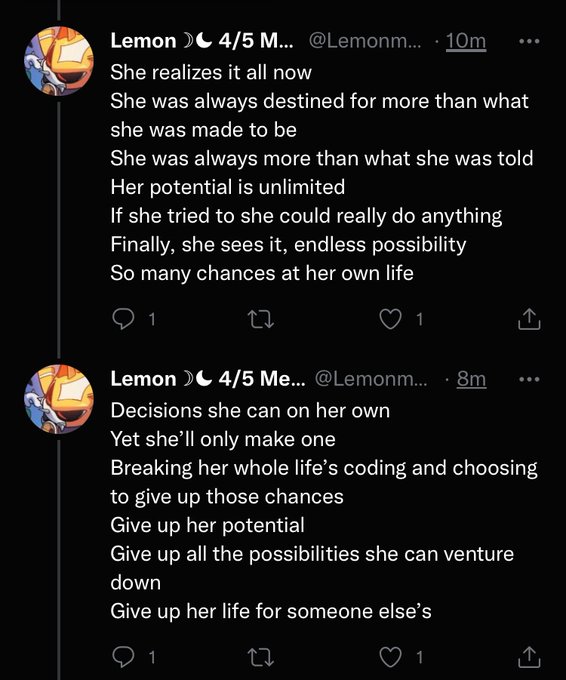The width and height of the screenshot is (566, 680).
Task: Retweet the 'She realizes it all now' tweet
Action: 260,319
